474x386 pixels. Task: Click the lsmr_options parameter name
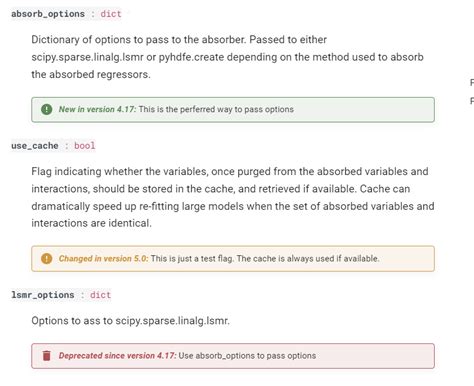click(43, 295)
